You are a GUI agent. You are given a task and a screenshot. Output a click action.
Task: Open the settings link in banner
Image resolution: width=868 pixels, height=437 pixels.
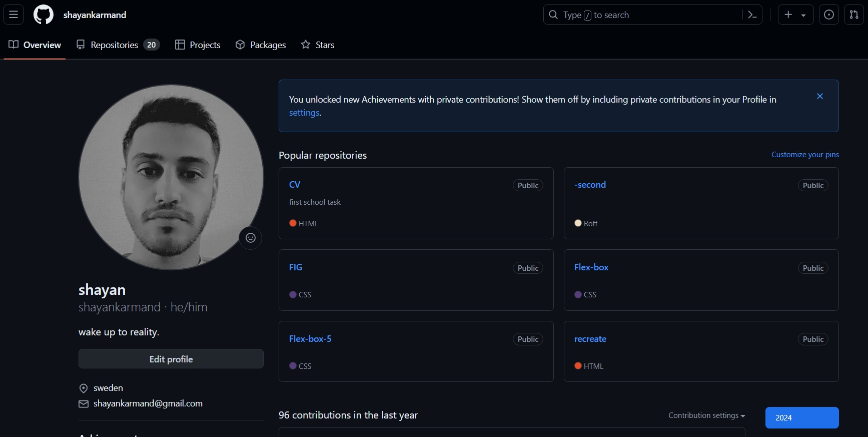click(x=304, y=113)
